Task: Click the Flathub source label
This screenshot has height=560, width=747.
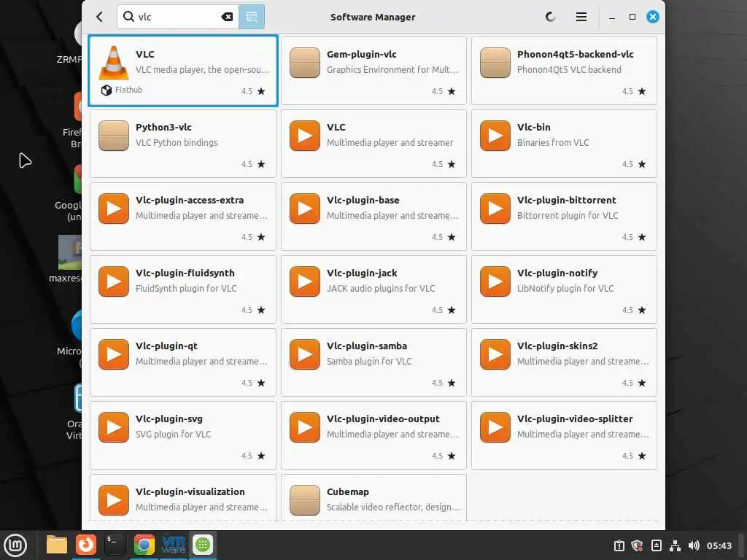Action: (x=128, y=90)
